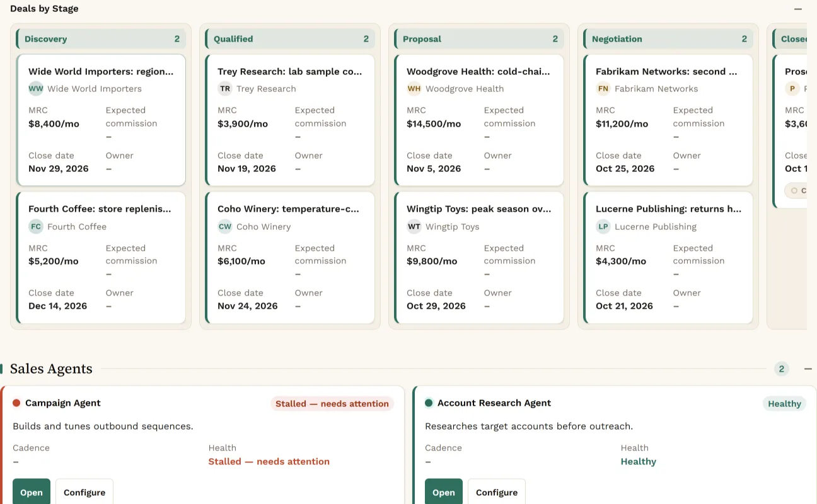
Task: Click the $6,100/mo MRC value
Action: pyautogui.click(x=241, y=261)
